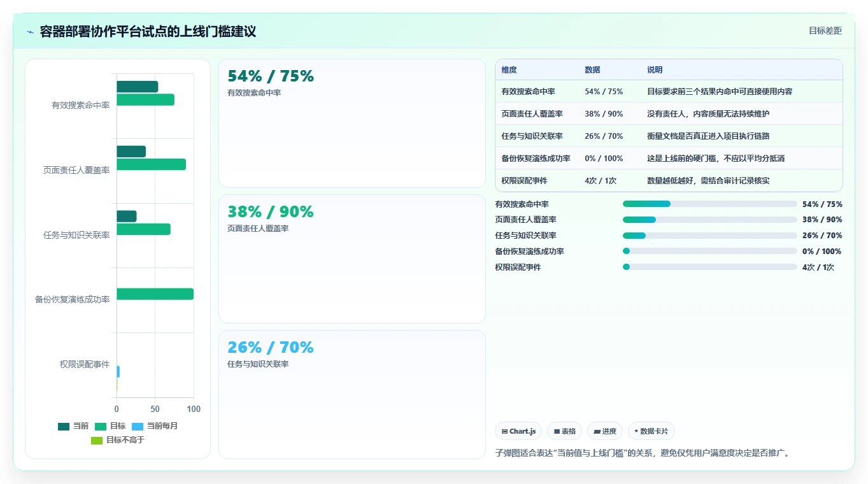868x484 pixels.
Task: Select the 数据卡片 chip
Action: (651, 431)
